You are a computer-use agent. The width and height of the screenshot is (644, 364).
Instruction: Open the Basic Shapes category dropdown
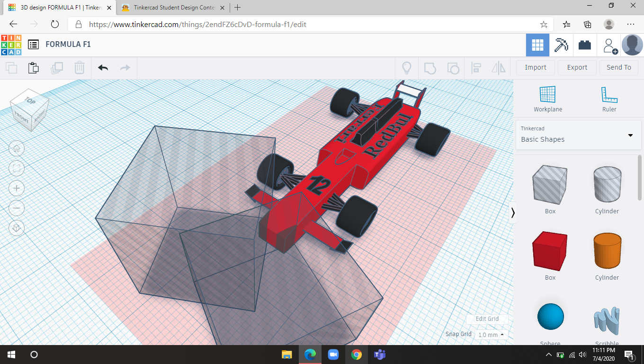pyautogui.click(x=630, y=135)
